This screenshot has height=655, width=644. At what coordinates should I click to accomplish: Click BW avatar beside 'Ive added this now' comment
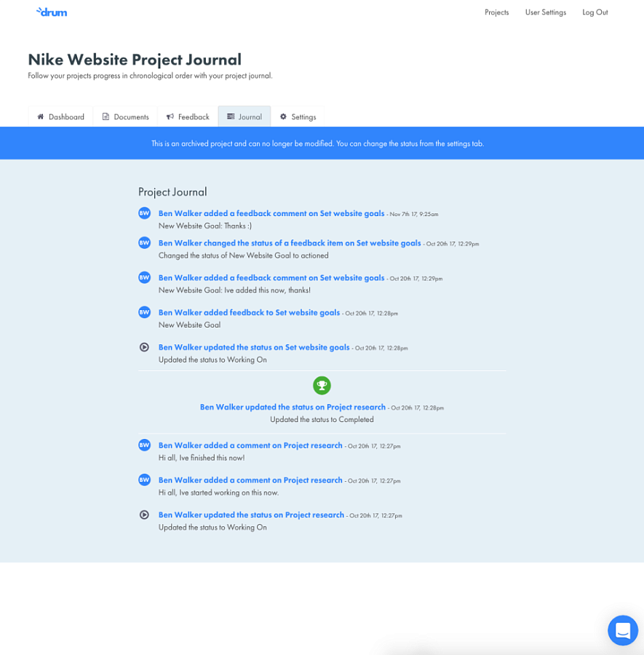click(145, 277)
